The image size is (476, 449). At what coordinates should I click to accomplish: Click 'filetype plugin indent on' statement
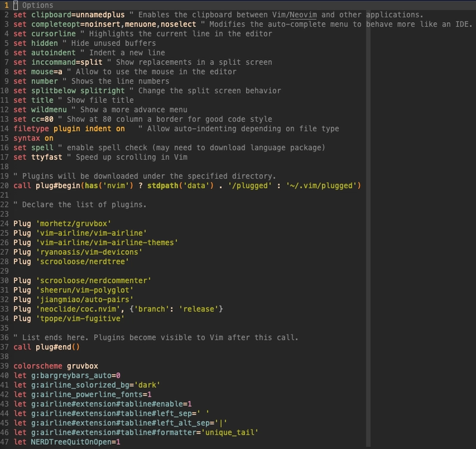tap(69, 129)
